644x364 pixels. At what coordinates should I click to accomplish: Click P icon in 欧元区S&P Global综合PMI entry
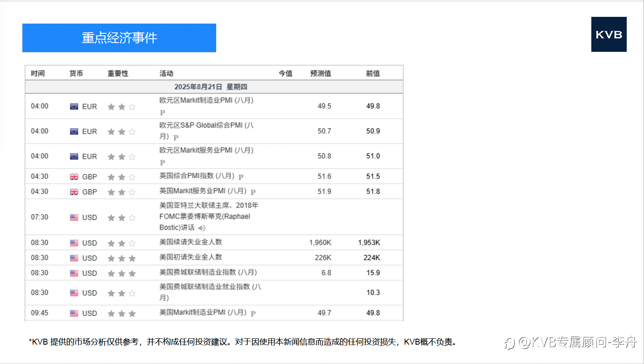176,137
